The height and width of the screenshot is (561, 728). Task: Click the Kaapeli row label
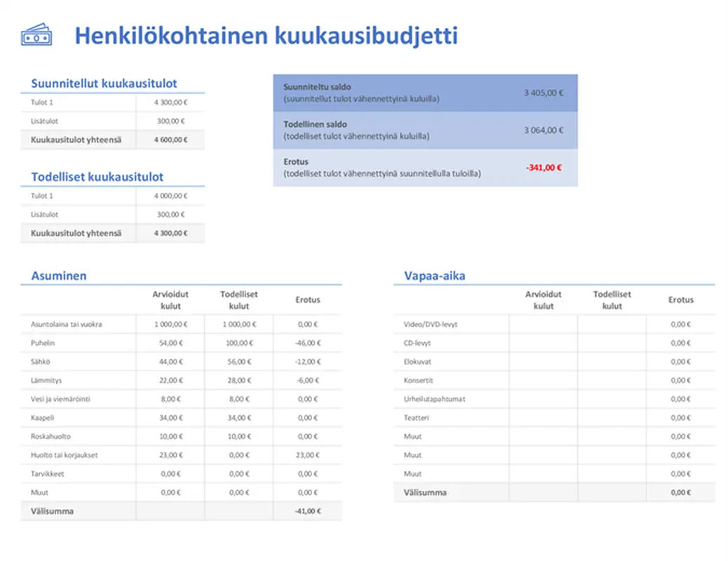42,417
